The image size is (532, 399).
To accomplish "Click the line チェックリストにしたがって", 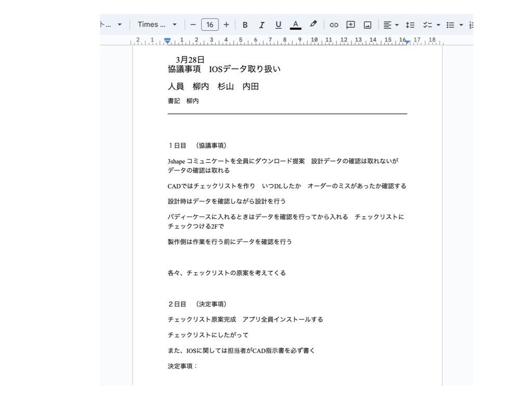I will 208,335.
